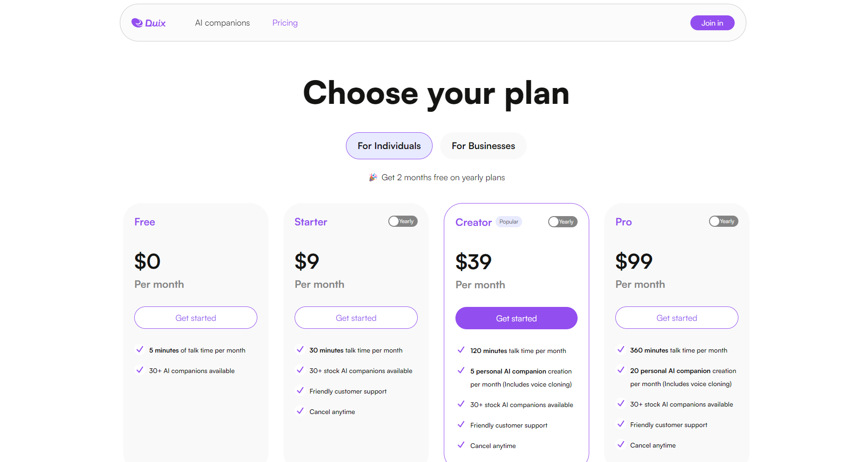Switch to the For Businesses tab

[x=483, y=146]
